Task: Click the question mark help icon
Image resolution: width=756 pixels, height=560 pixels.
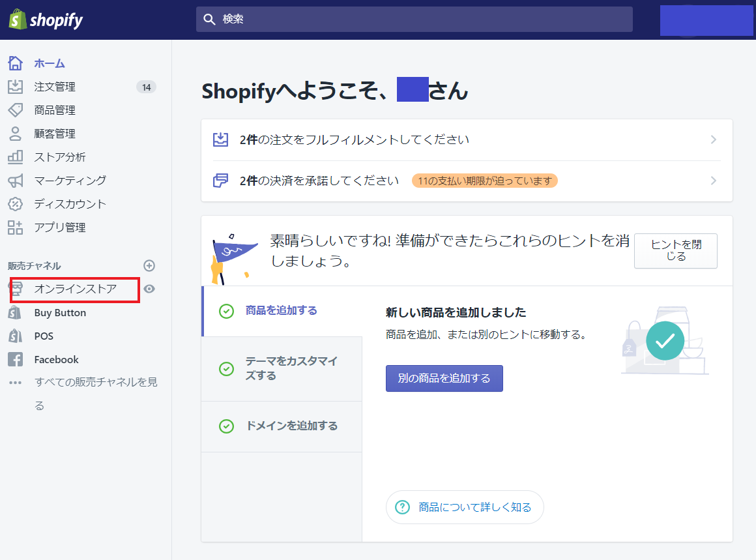Action: pos(403,507)
